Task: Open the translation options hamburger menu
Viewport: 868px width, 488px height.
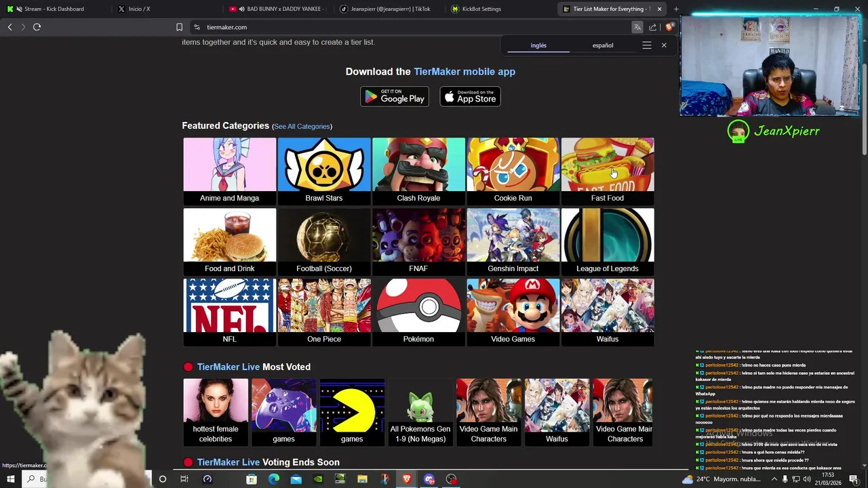Action: tap(647, 45)
